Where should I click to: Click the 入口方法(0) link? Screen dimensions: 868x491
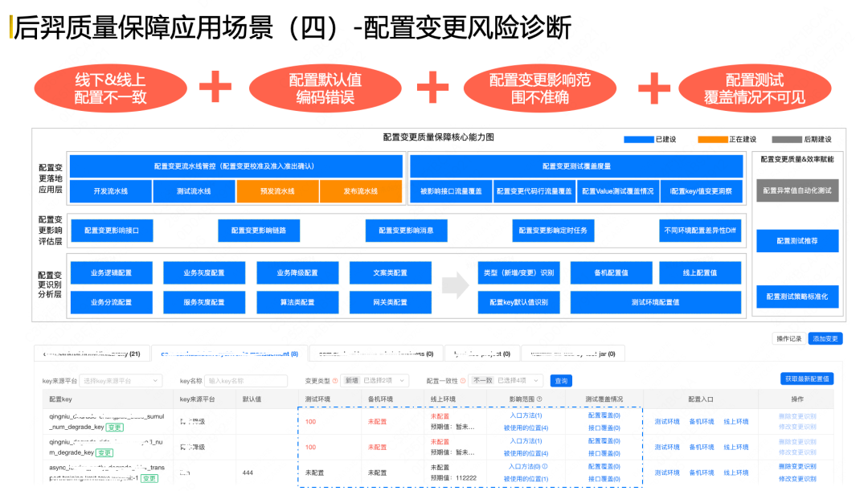tap(524, 467)
